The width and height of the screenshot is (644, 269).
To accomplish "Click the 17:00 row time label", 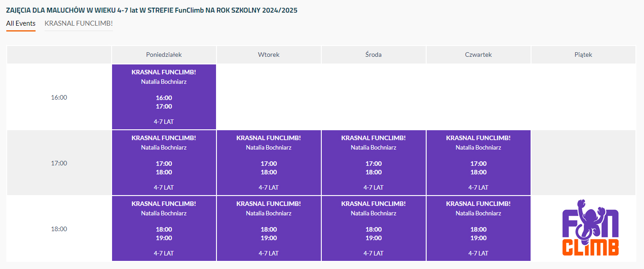I will [x=59, y=163].
